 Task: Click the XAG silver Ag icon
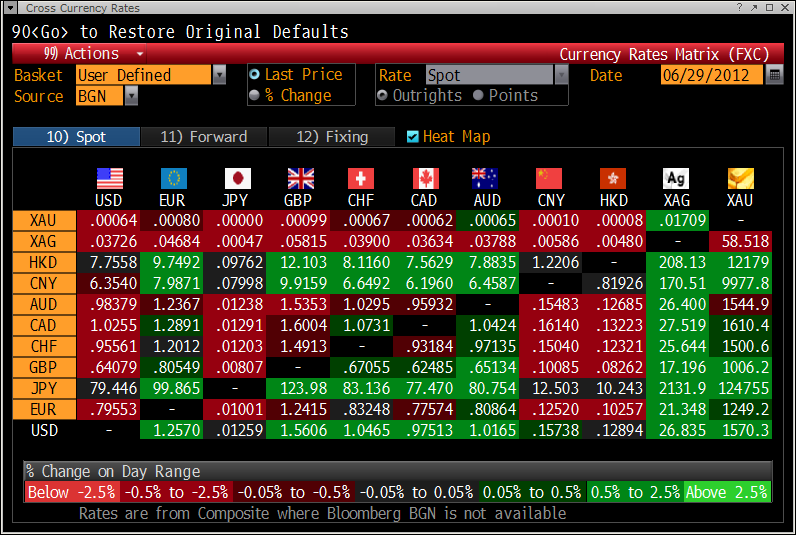[676, 178]
